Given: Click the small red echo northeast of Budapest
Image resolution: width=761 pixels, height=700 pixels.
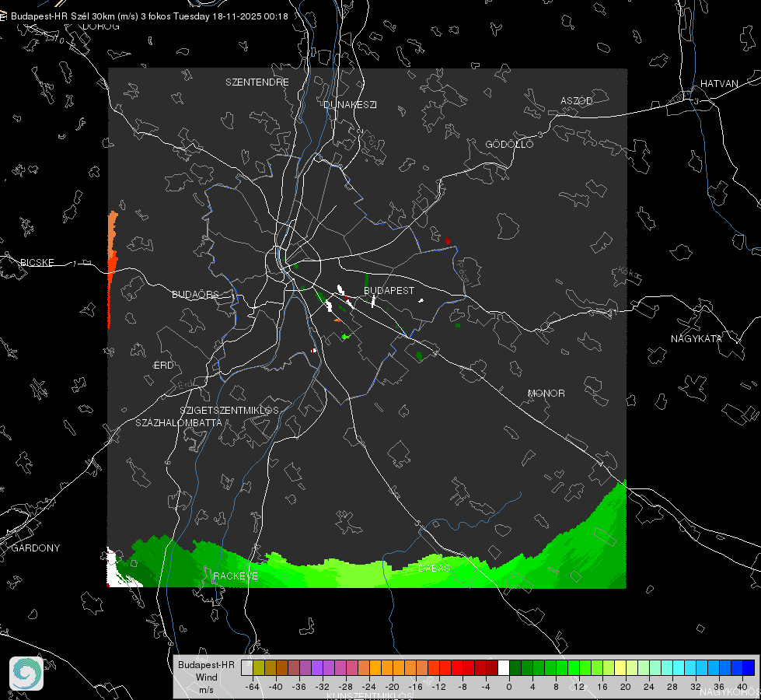Looking at the screenshot, I should pos(447,241).
